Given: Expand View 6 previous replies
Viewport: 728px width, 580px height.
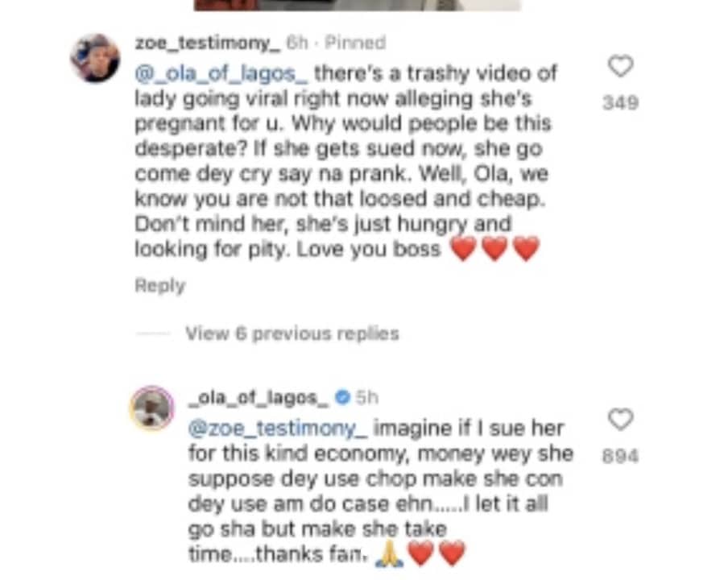Looking at the screenshot, I should (x=292, y=333).
